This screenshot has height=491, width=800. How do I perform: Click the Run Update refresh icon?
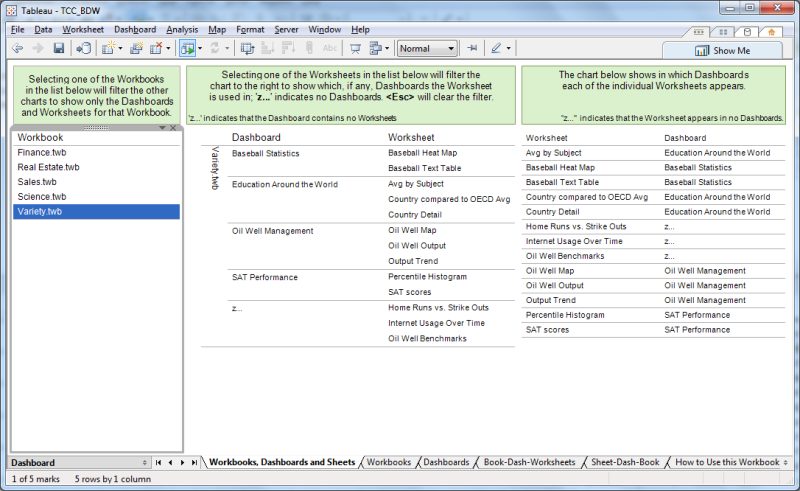215,48
